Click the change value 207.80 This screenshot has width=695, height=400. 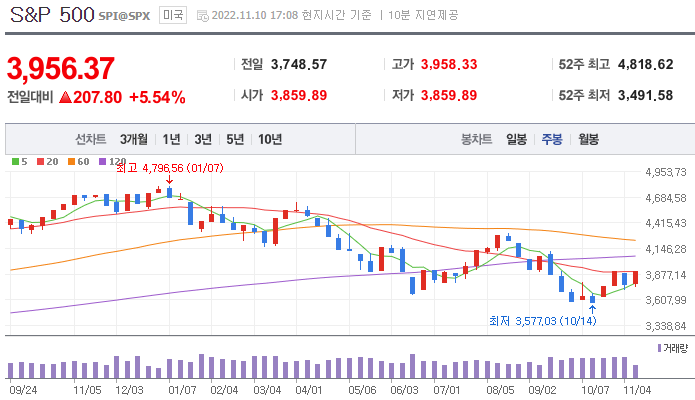tap(98, 97)
